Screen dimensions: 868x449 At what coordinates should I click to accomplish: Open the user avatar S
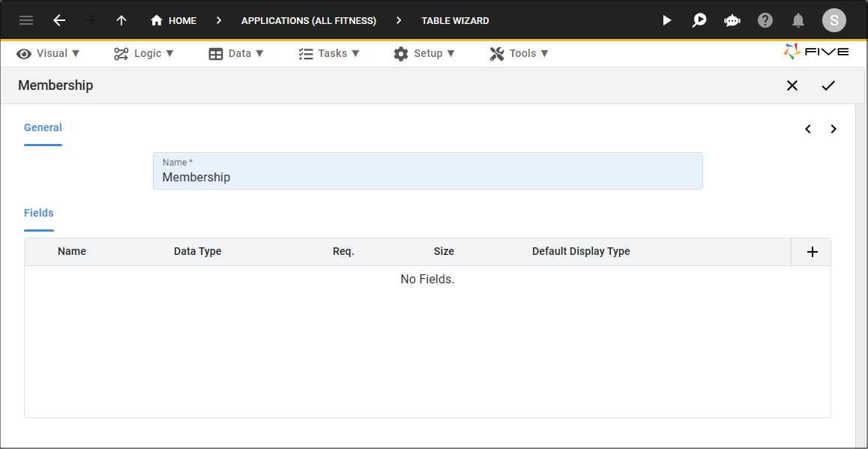click(x=834, y=20)
